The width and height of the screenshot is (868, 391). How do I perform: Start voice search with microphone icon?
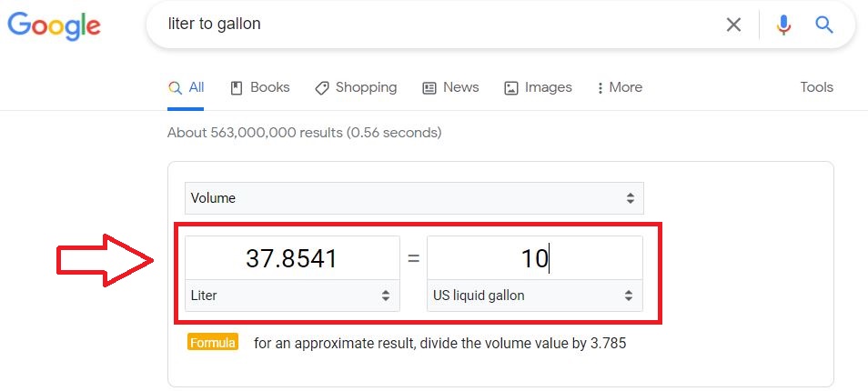(x=783, y=25)
